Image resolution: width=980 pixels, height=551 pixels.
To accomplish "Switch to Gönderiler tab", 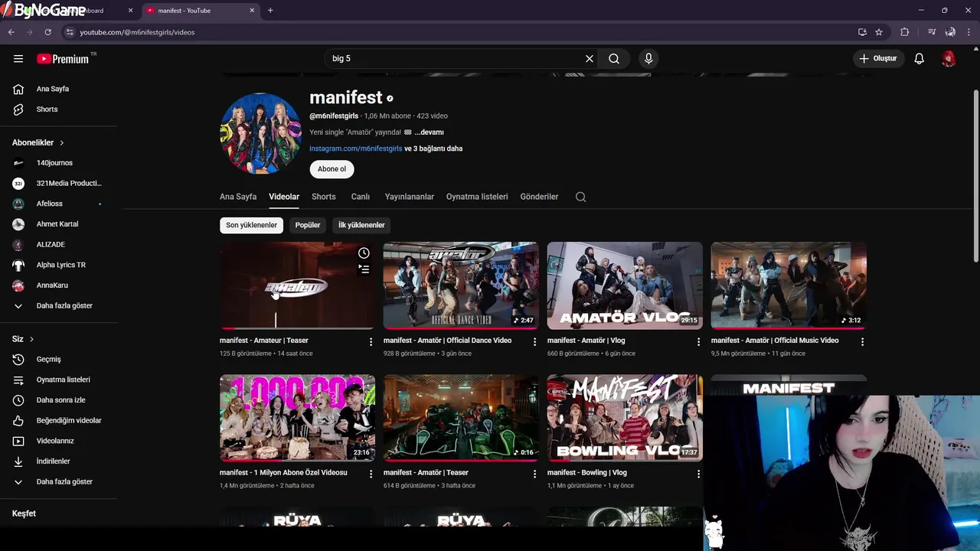I will point(539,197).
